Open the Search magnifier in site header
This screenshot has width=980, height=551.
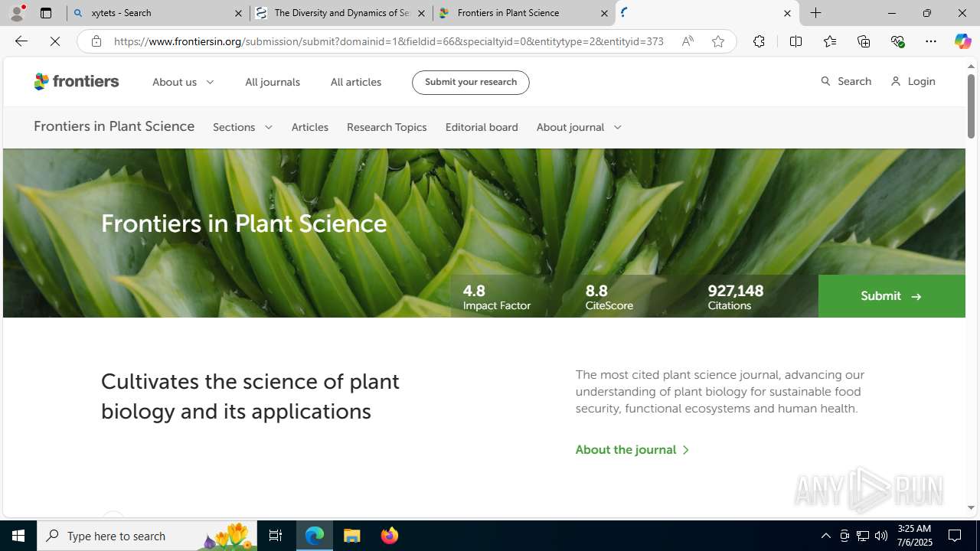(845, 81)
